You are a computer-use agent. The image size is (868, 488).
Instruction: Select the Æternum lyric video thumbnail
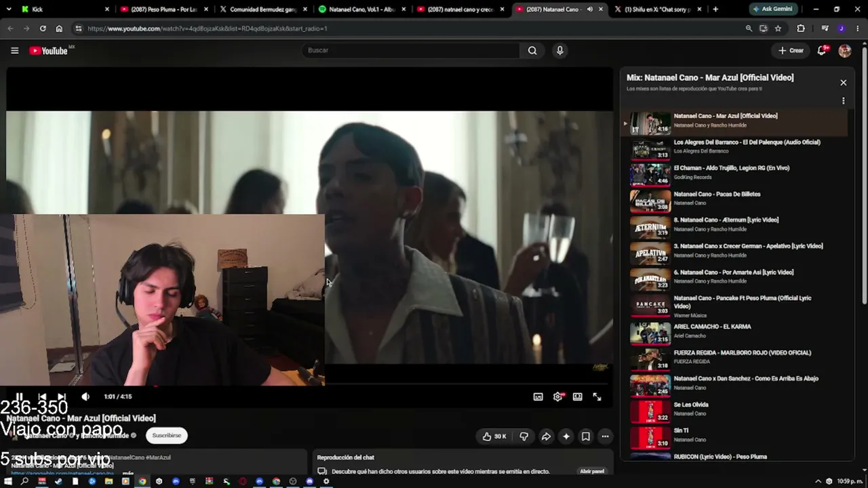(650, 227)
